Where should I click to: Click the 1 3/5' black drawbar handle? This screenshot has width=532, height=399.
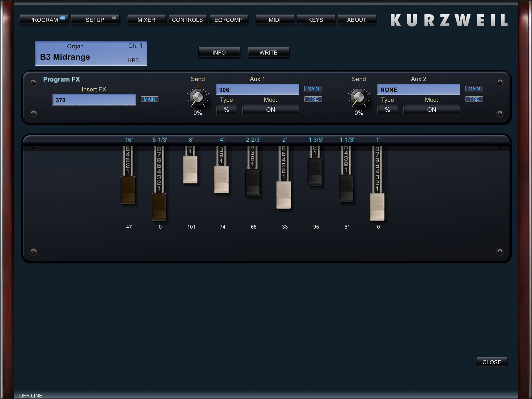(315, 172)
